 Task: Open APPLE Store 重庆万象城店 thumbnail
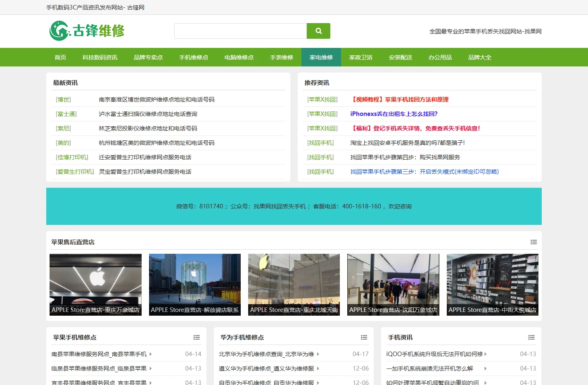(x=95, y=285)
